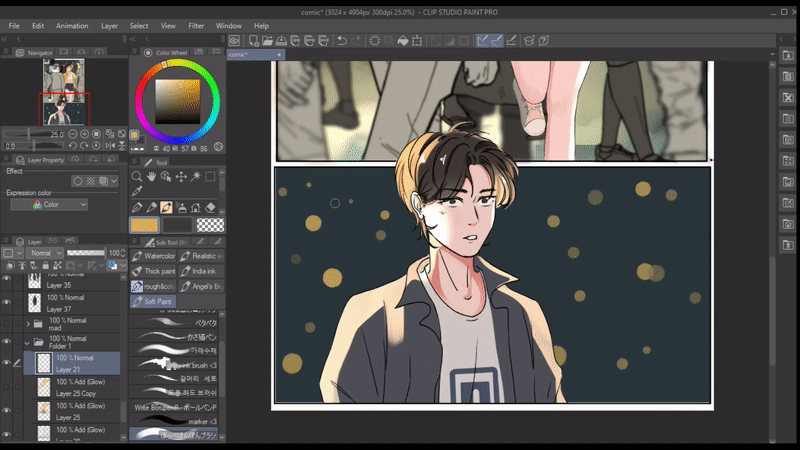
Task: Select the Eyedropper tool
Action: pos(137,191)
